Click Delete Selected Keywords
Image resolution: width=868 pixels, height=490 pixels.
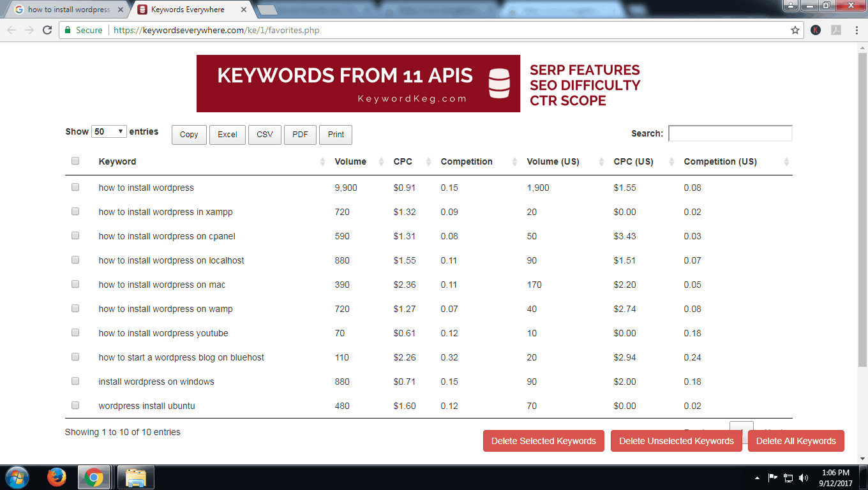click(544, 441)
